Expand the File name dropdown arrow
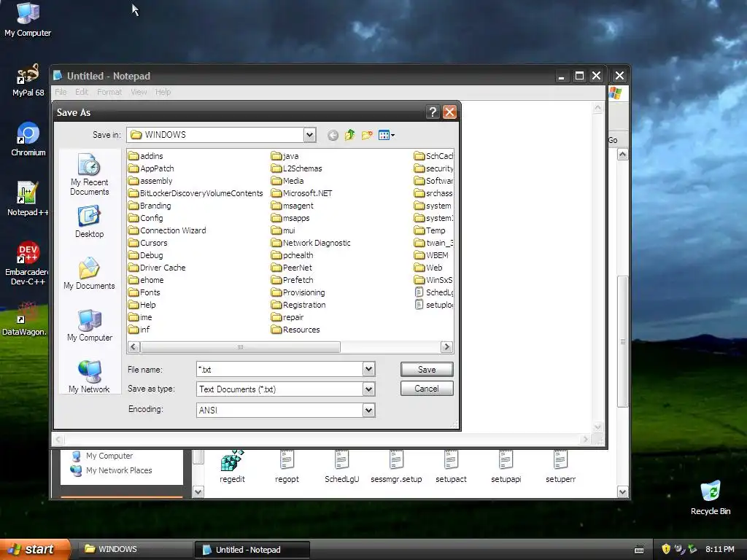The height and width of the screenshot is (560, 747). pos(368,369)
